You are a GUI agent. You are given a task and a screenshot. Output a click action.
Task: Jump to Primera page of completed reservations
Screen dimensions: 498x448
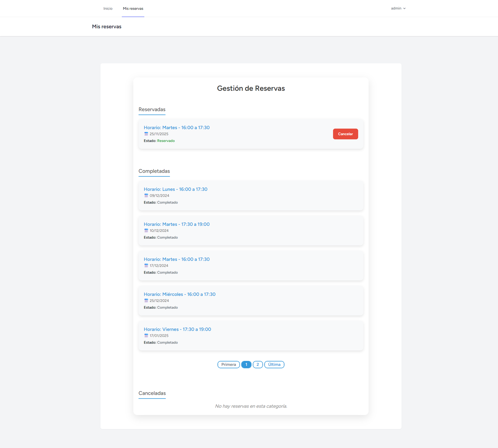[228, 365]
